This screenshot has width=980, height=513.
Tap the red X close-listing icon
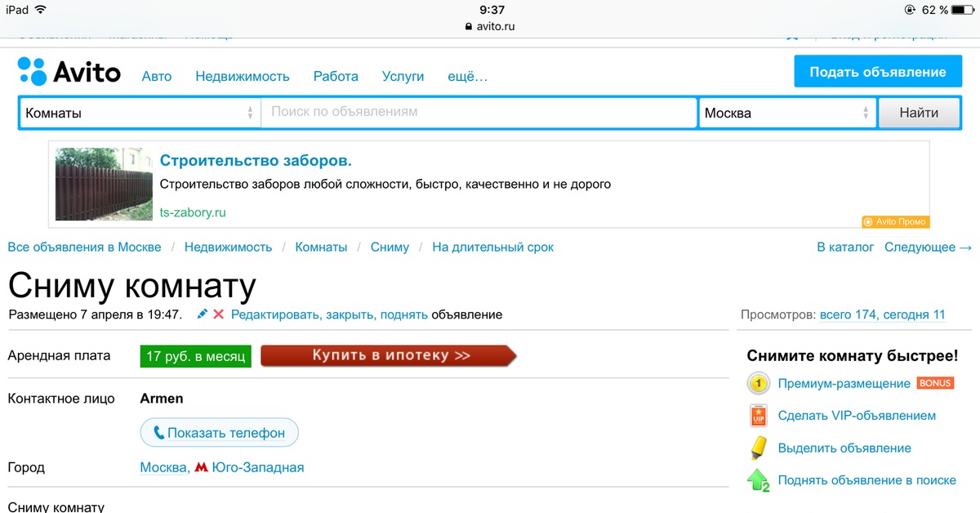point(218,314)
